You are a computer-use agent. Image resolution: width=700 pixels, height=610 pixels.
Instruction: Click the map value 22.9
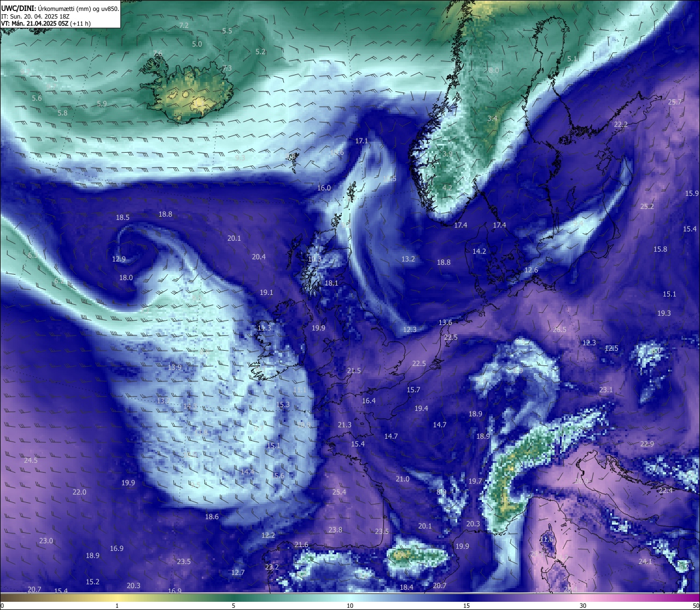coord(647,444)
